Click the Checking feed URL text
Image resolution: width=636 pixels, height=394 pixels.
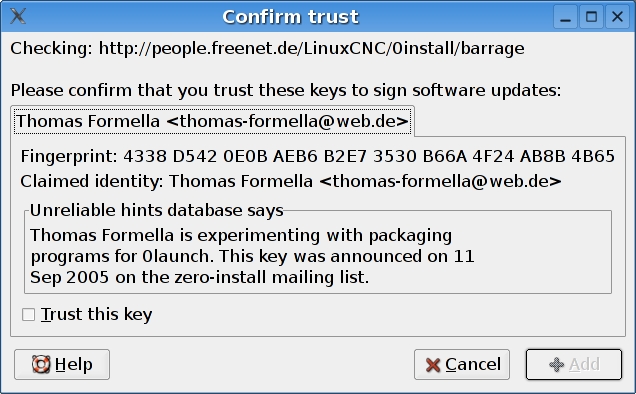tap(267, 48)
